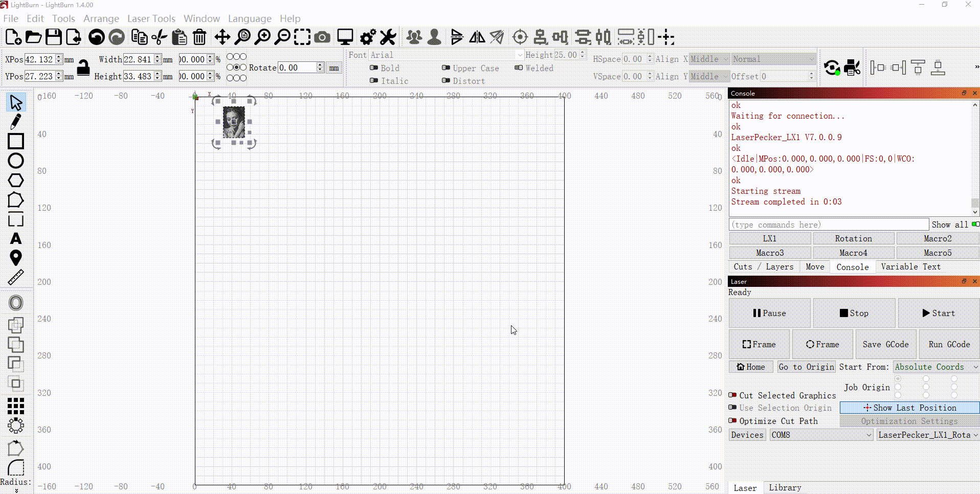This screenshot has height=494, width=980.
Task: Click the Zoom In magnifier icon
Action: click(x=263, y=37)
